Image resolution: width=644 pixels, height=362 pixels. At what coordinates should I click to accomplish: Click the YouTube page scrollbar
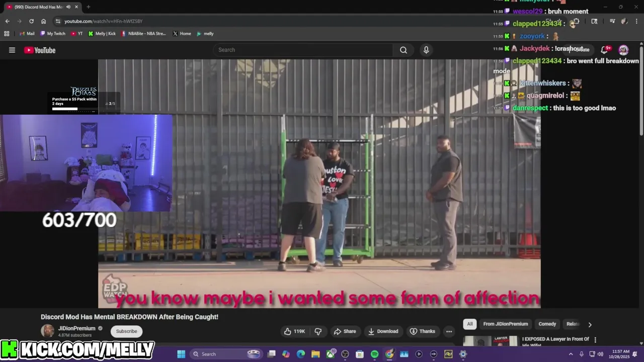pos(641,90)
